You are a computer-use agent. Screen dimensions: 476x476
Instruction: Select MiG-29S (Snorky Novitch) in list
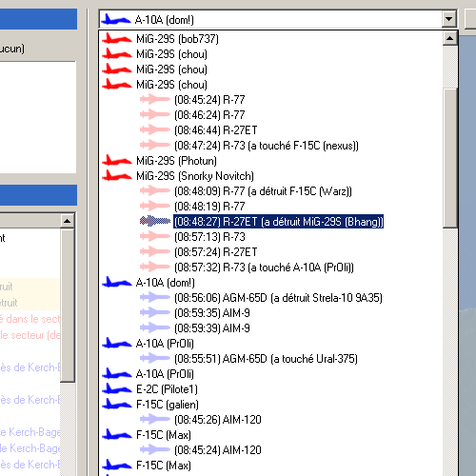pyautogui.click(x=195, y=176)
